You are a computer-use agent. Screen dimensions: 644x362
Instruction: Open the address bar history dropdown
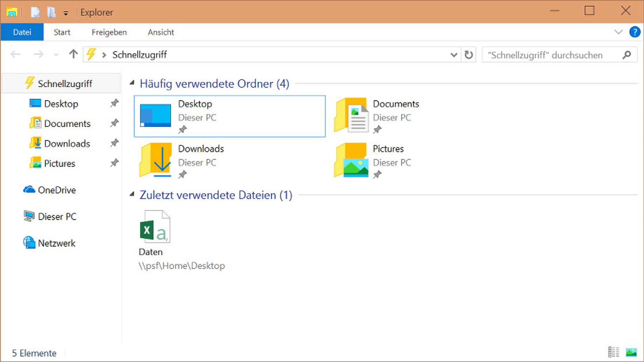pyautogui.click(x=453, y=54)
